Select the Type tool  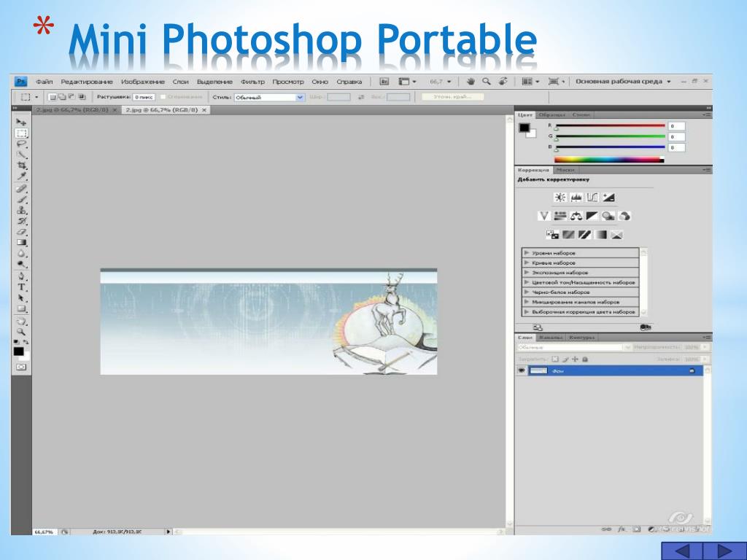[x=21, y=287]
